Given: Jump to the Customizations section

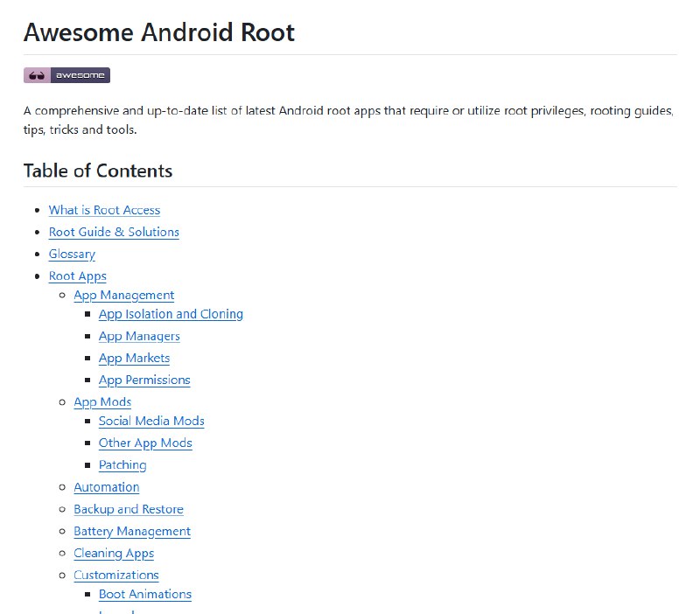Looking at the screenshot, I should coord(116,576).
